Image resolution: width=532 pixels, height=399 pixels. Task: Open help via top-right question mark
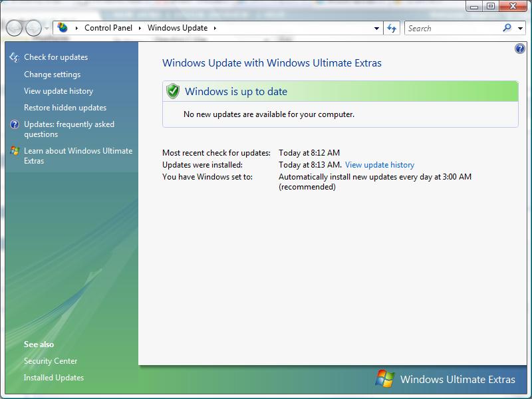tap(520, 49)
